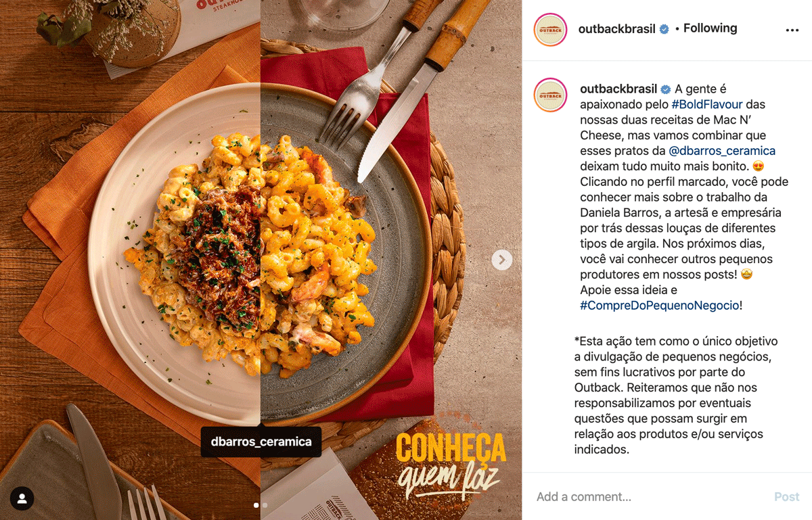812x520 pixels.
Task: Open the #BoldFlavour hashtag
Action: coord(707,104)
